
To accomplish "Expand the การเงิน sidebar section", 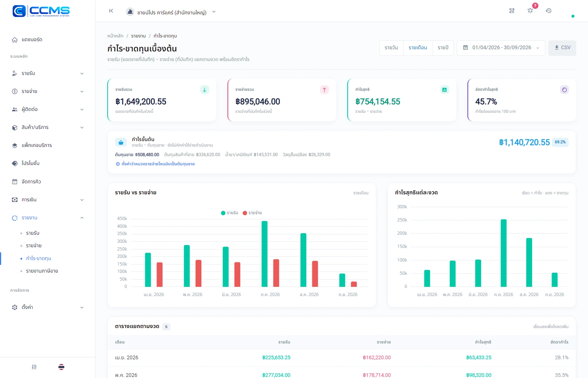I will click(x=47, y=200).
